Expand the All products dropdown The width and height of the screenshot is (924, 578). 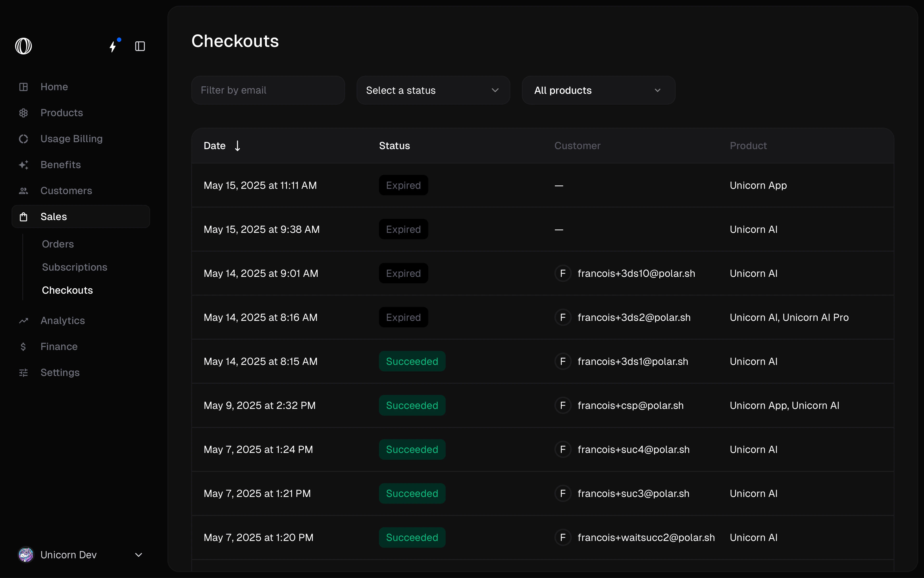[598, 90]
